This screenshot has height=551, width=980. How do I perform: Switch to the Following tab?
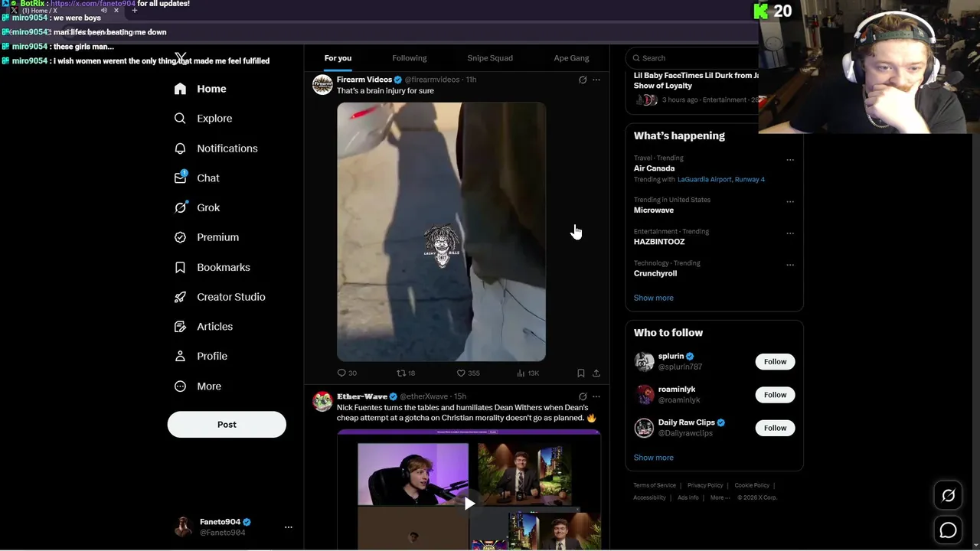[410, 58]
